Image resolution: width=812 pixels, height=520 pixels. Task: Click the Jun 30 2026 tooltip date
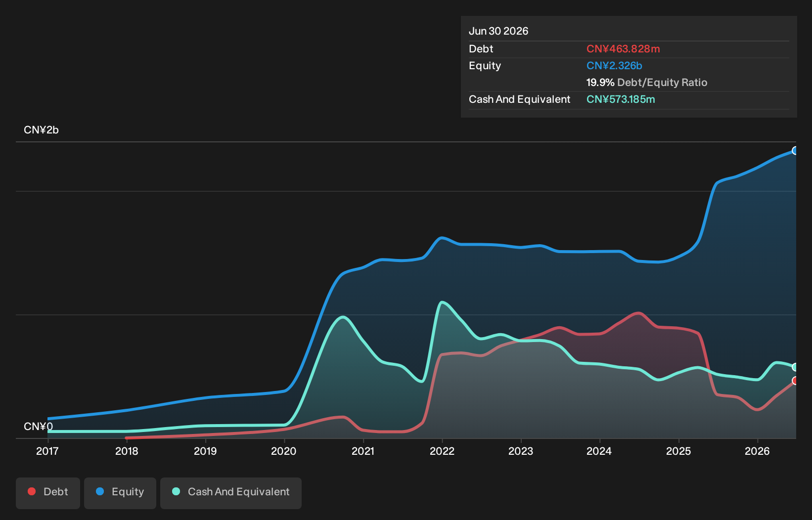pos(498,31)
